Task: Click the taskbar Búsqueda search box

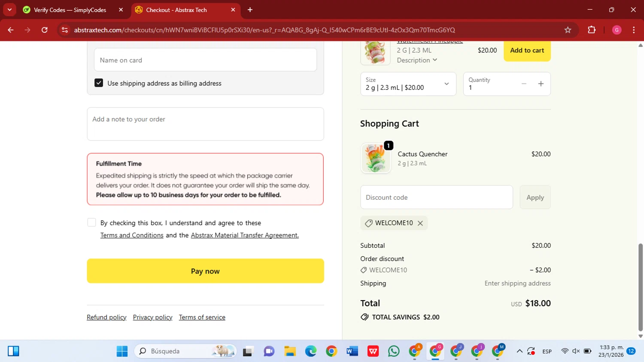Action: click(185, 351)
